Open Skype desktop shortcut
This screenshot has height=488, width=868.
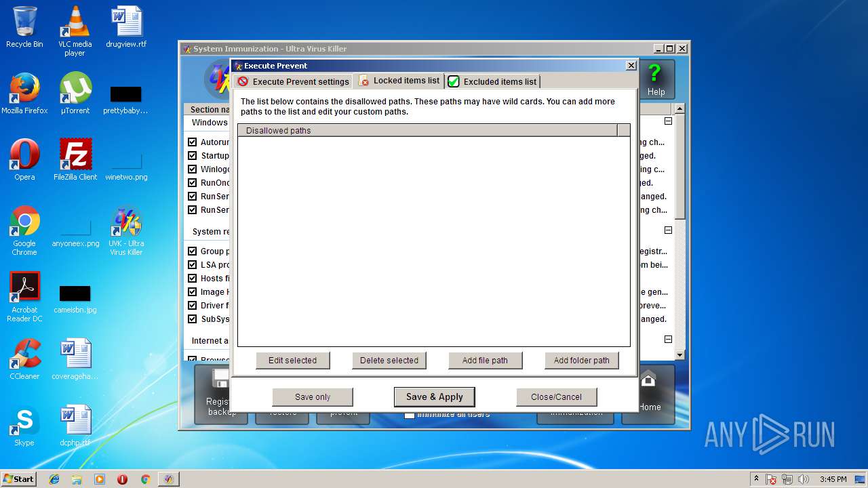click(24, 426)
